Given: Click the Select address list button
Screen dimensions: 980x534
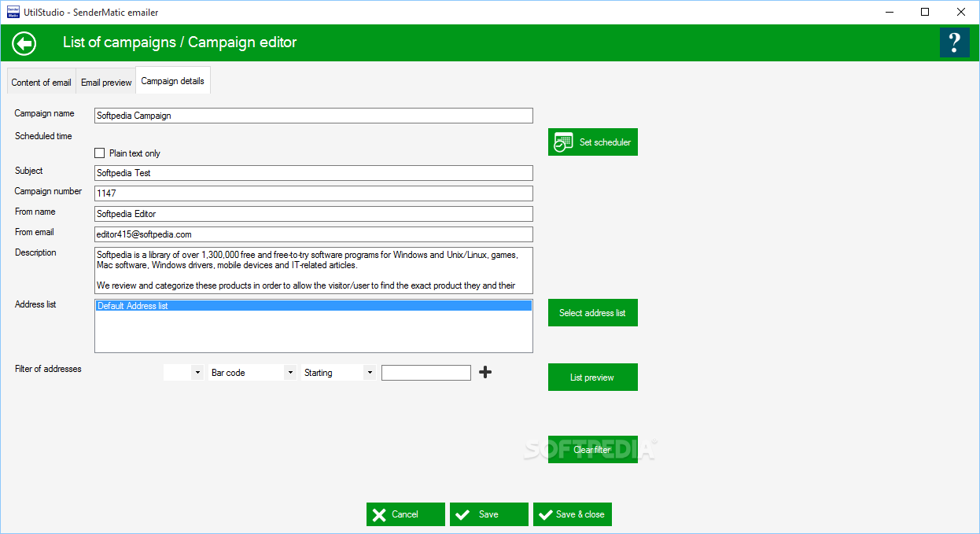Looking at the screenshot, I should [593, 313].
